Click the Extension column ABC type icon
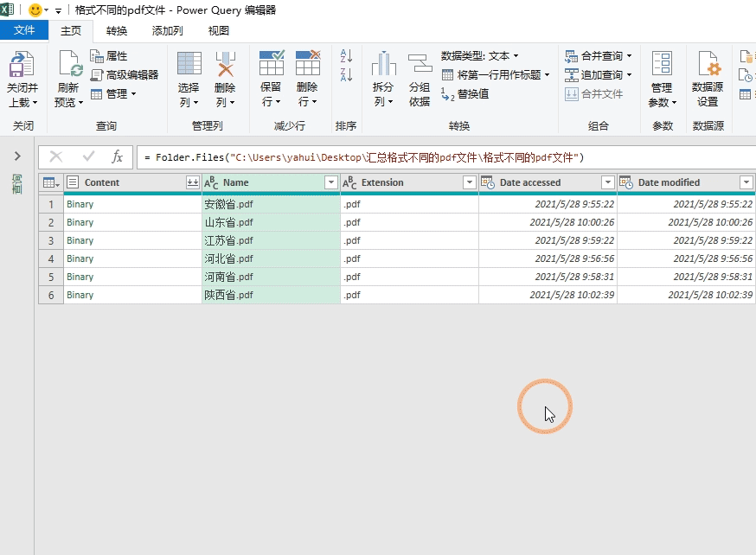The image size is (756, 555). tap(349, 182)
